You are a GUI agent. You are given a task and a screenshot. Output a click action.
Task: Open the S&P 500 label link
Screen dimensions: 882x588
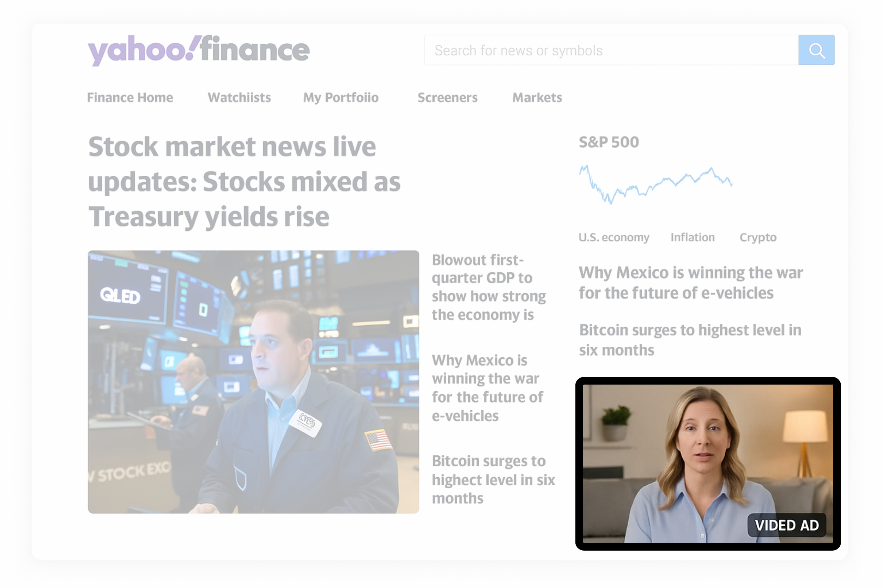(608, 142)
